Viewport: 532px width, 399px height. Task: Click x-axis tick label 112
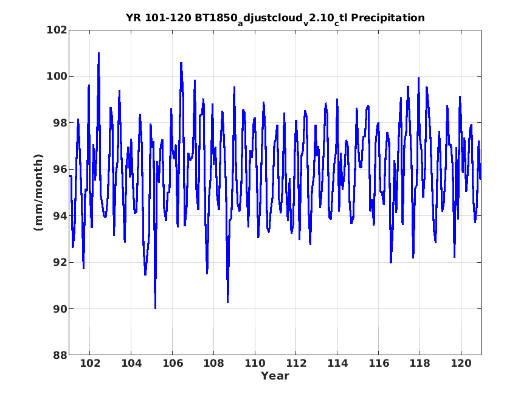(296, 363)
